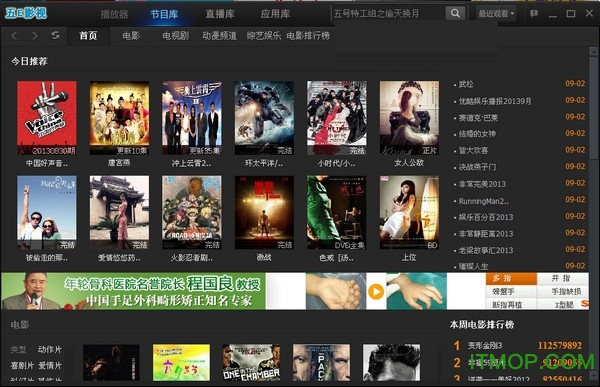Go forward with the right arrow
The image size is (600, 387).
tap(35, 36)
